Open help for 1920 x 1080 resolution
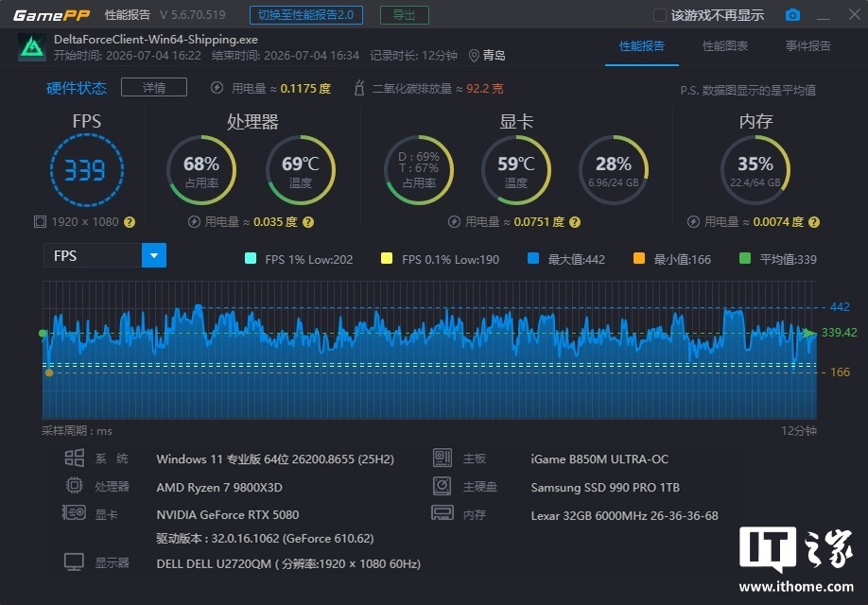 130,222
